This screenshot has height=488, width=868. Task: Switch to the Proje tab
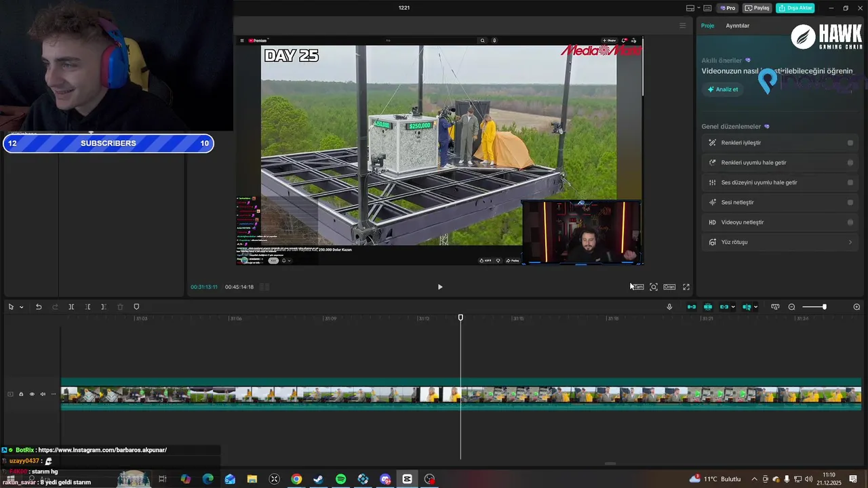(x=707, y=26)
